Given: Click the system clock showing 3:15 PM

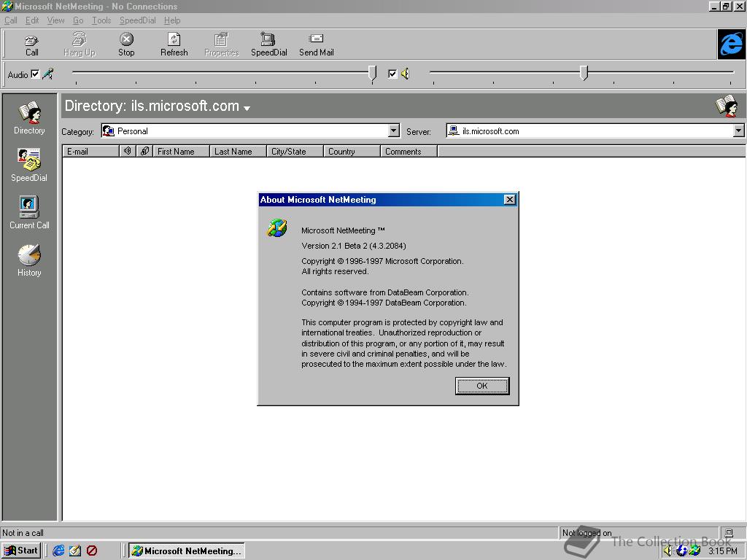Looking at the screenshot, I should (722, 551).
